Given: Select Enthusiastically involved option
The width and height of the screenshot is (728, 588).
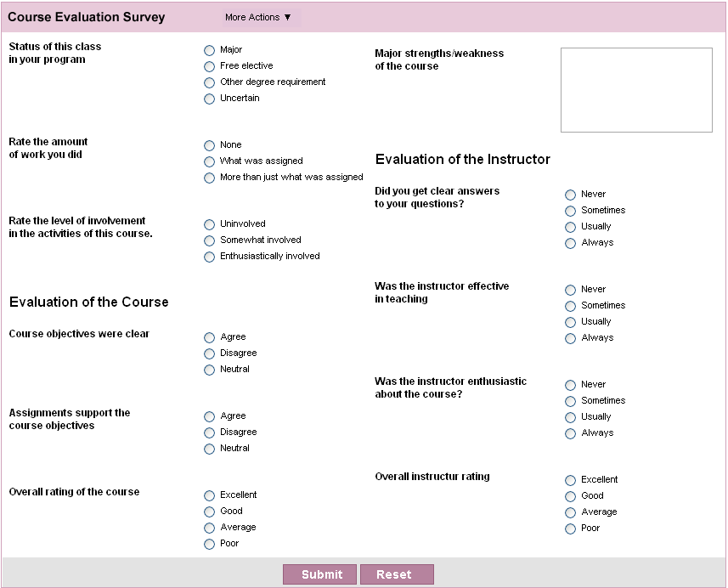Looking at the screenshot, I should pyautogui.click(x=210, y=257).
